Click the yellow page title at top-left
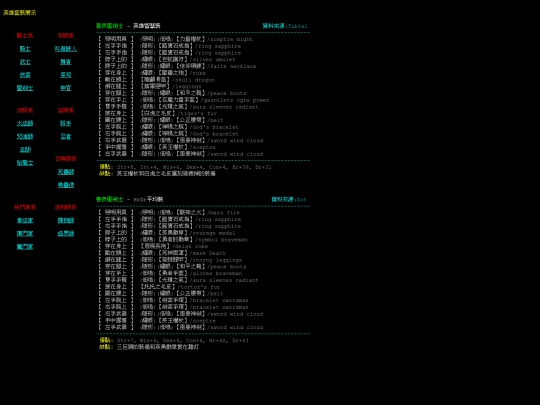This screenshot has height=405, width=540. (x=20, y=13)
